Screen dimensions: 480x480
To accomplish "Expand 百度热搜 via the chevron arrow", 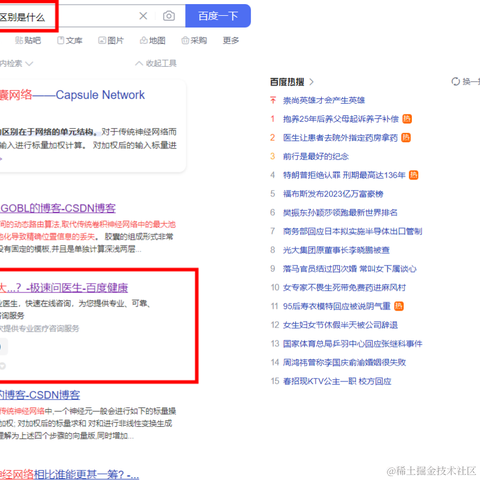I will (x=311, y=82).
